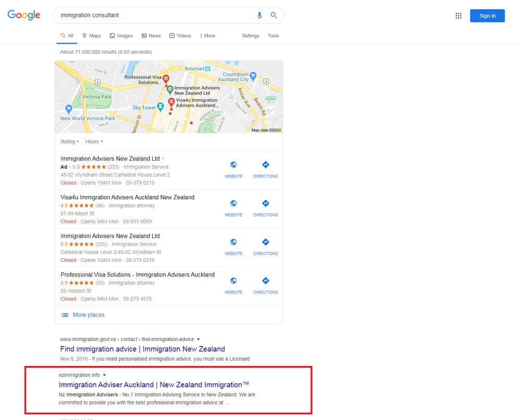This screenshot has width=521, height=420.
Task: Open the More search categories menu
Action: [207, 36]
